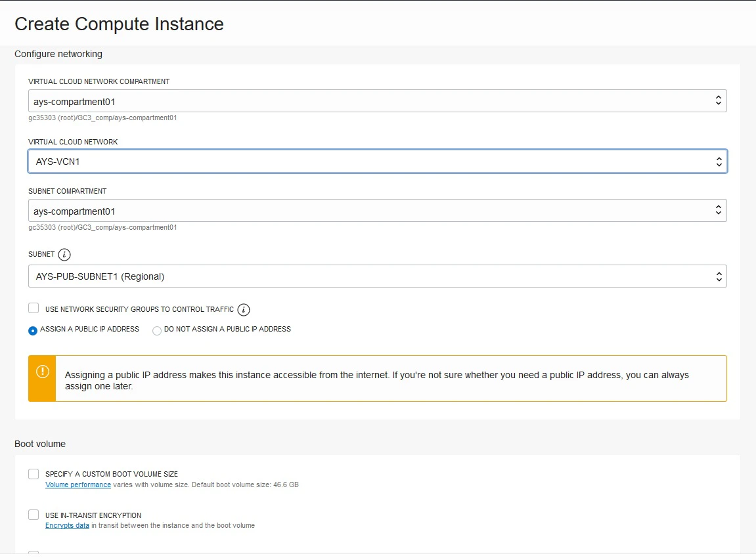Check Specify a Custom Boot Volume Size
756x560 pixels.
33,474
